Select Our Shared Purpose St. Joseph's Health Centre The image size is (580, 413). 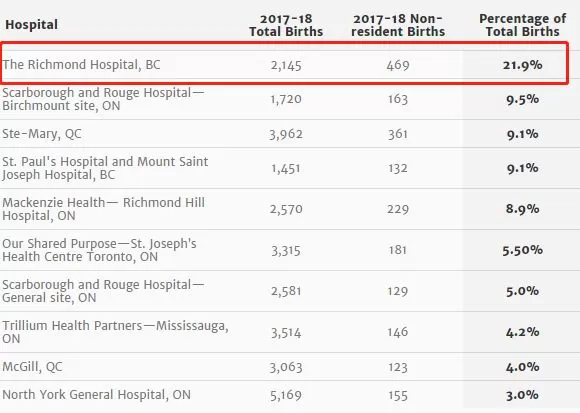[x=99, y=250]
